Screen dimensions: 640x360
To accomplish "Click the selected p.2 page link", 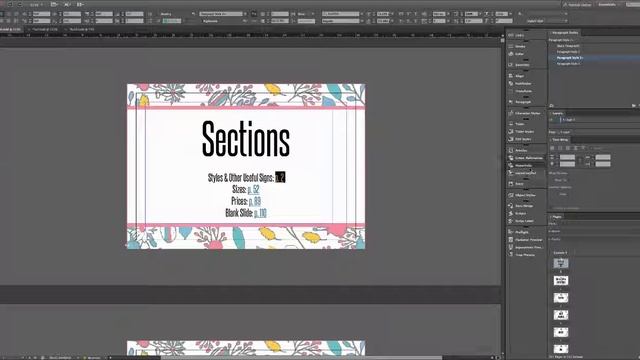I will tap(280, 177).
